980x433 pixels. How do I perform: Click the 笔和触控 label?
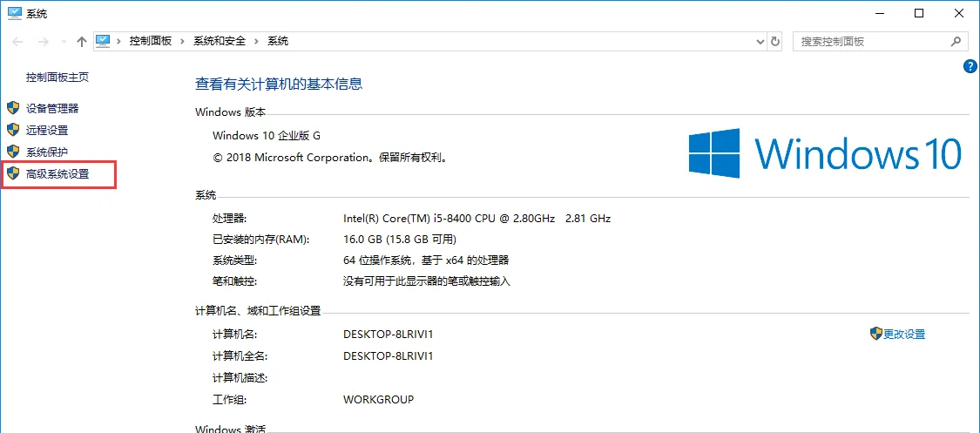pyautogui.click(x=235, y=281)
